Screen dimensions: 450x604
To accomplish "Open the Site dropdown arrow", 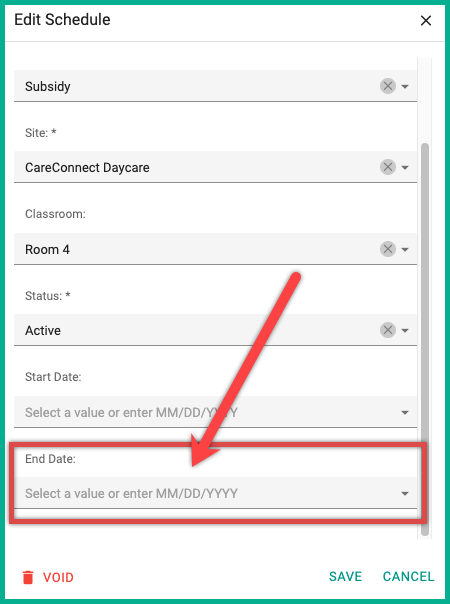I will [405, 168].
